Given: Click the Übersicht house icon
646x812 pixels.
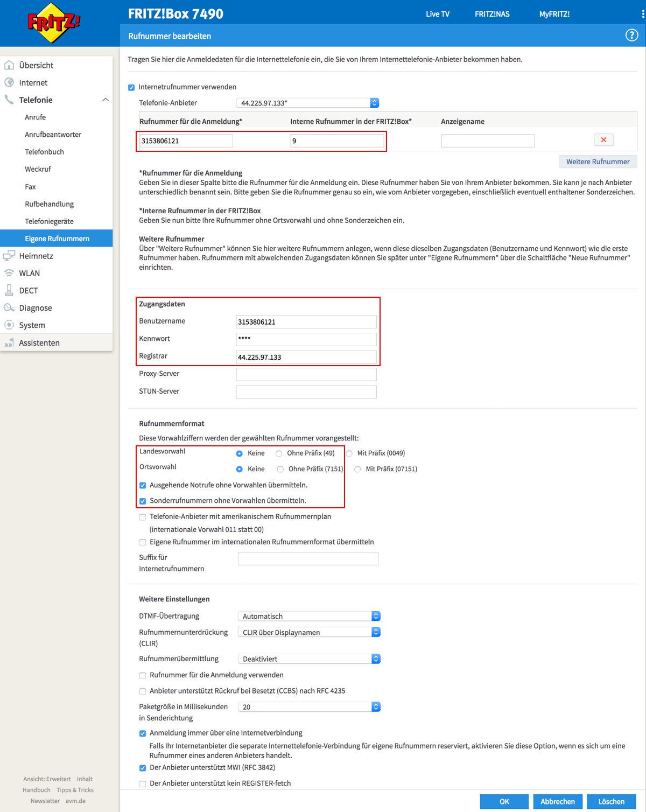Looking at the screenshot, I should click(x=9, y=65).
